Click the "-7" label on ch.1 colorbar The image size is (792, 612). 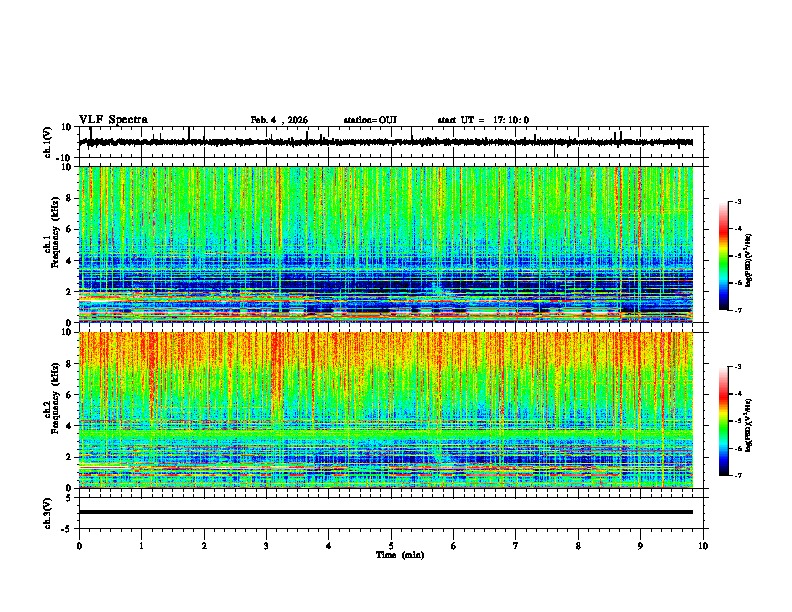[737, 310]
